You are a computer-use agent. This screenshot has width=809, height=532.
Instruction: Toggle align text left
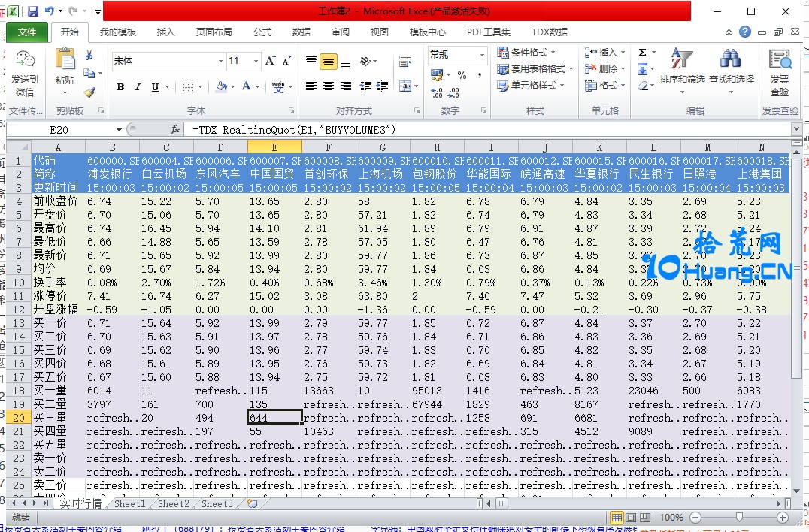311,86
